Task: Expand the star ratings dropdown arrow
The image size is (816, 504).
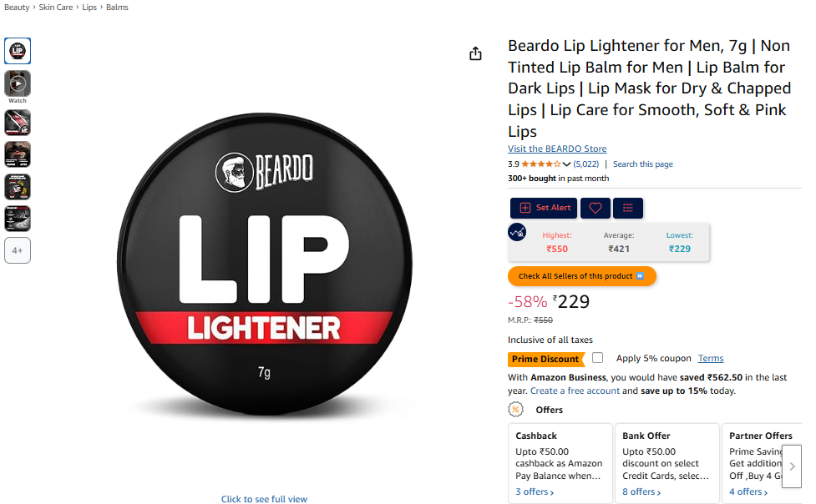Action: [x=566, y=164]
